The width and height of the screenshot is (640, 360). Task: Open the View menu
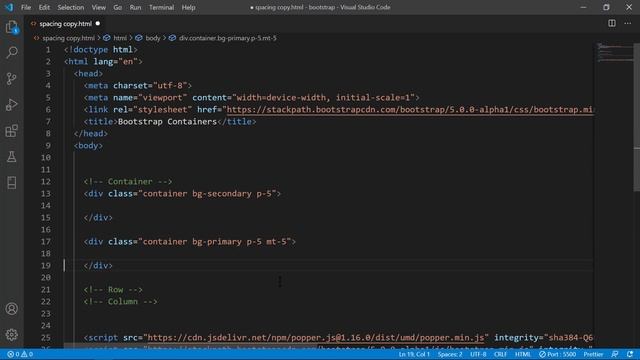98,7
